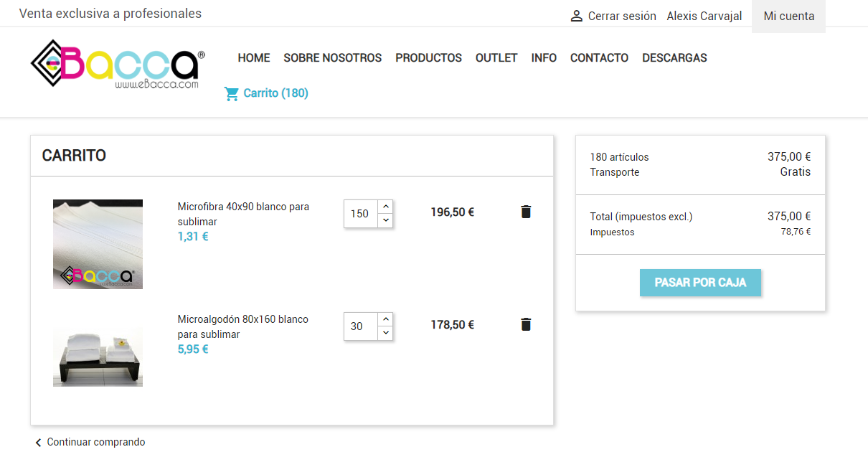This screenshot has width=868, height=452.
Task: Click the shopping cart icon
Action: pos(232,93)
